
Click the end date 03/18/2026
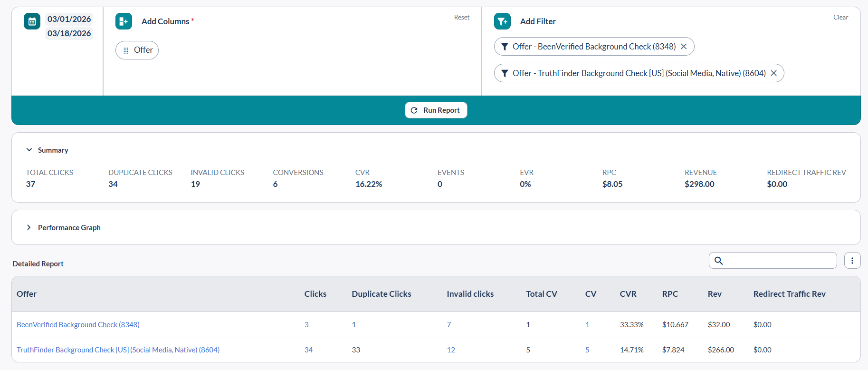click(x=69, y=33)
